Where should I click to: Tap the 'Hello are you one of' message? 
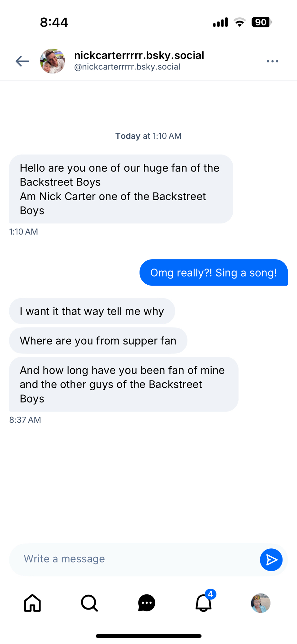pos(121,189)
